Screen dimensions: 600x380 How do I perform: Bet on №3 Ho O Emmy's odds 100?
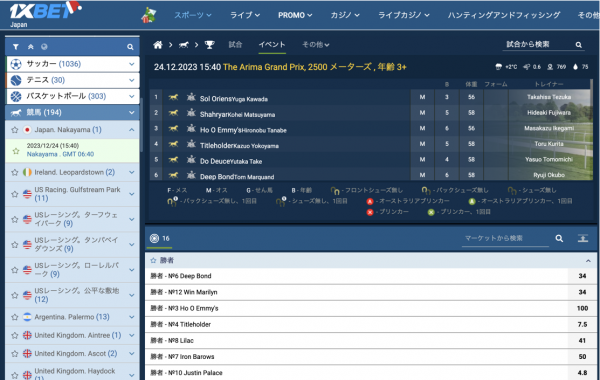(582, 308)
